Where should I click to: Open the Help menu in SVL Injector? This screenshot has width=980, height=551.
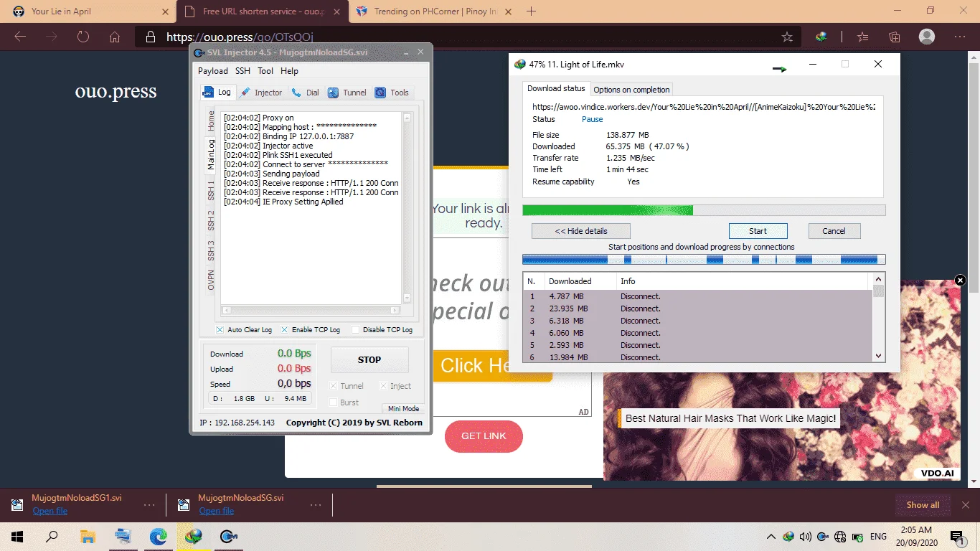(289, 71)
